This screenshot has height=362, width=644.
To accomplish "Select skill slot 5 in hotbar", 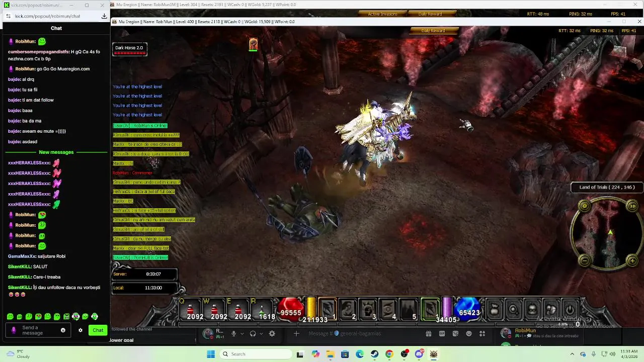I will 408,309.
